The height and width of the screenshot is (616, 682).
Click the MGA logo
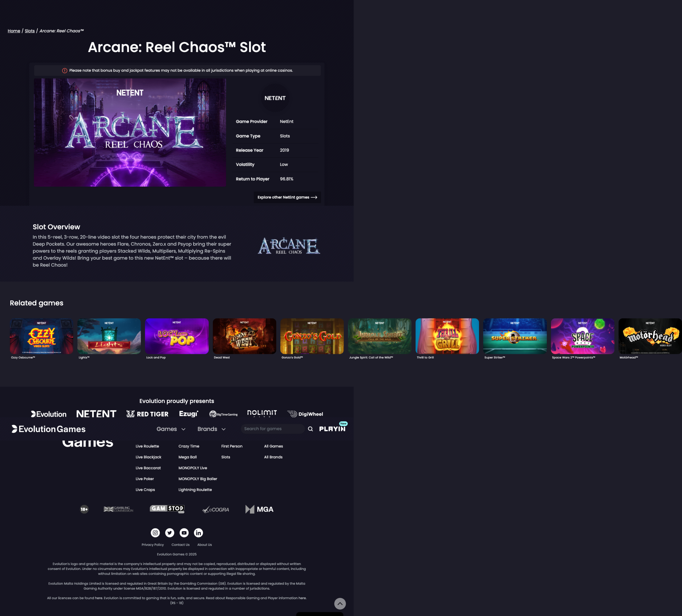coord(259,509)
